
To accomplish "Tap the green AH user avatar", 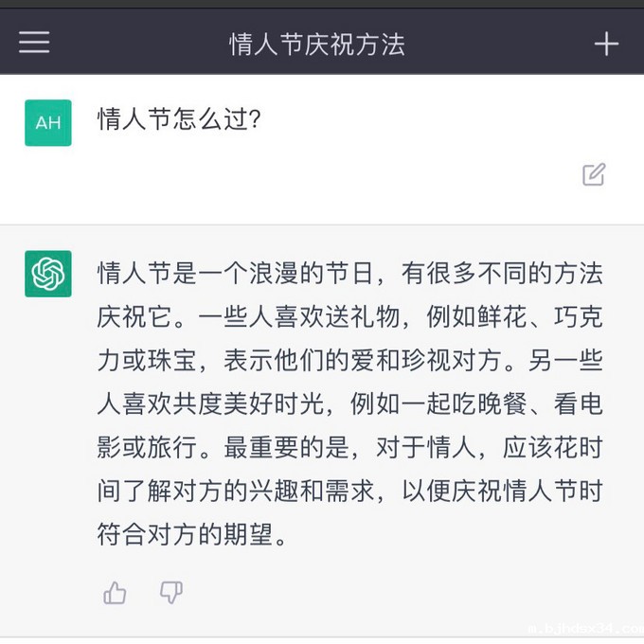I will coord(48,122).
